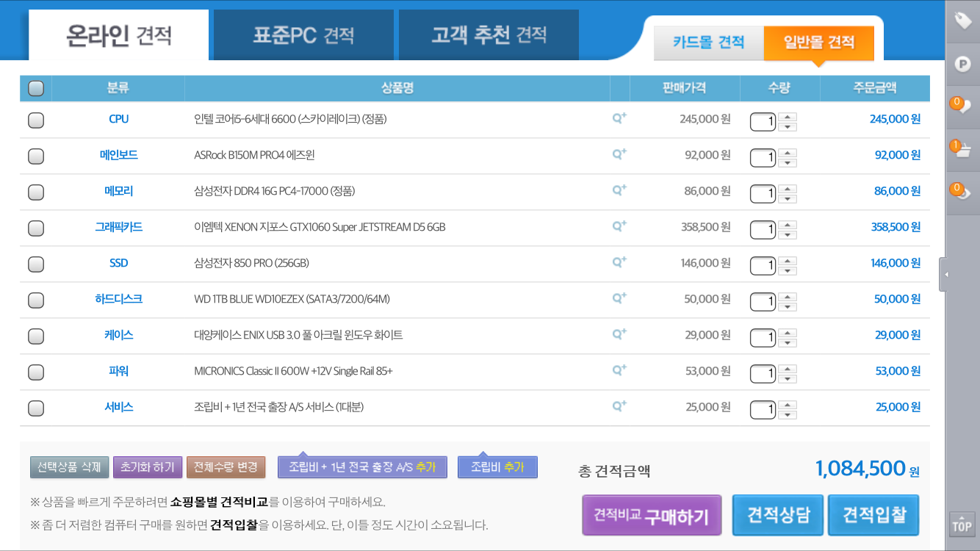Click the price tag icon in the right sidebar
This screenshot has width=980, height=551.
pyautogui.click(x=962, y=21)
